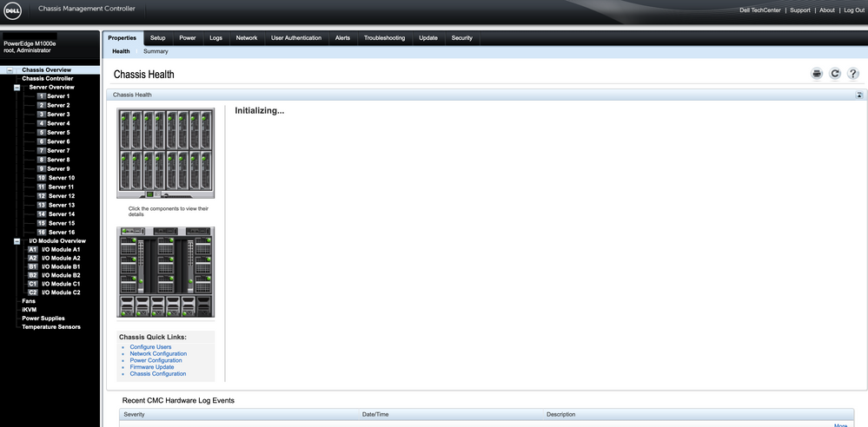Open the Network Configuration quick link
868x427 pixels.
pyautogui.click(x=158, y=354)
